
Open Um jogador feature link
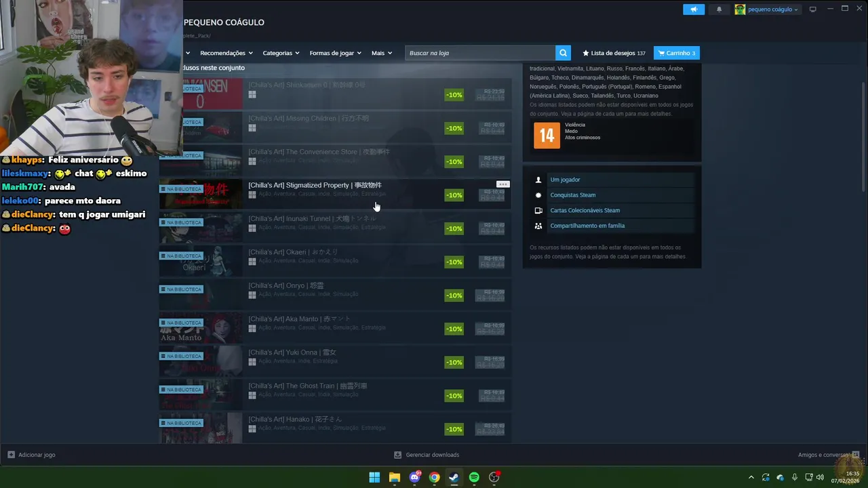(x=565, y=180)
